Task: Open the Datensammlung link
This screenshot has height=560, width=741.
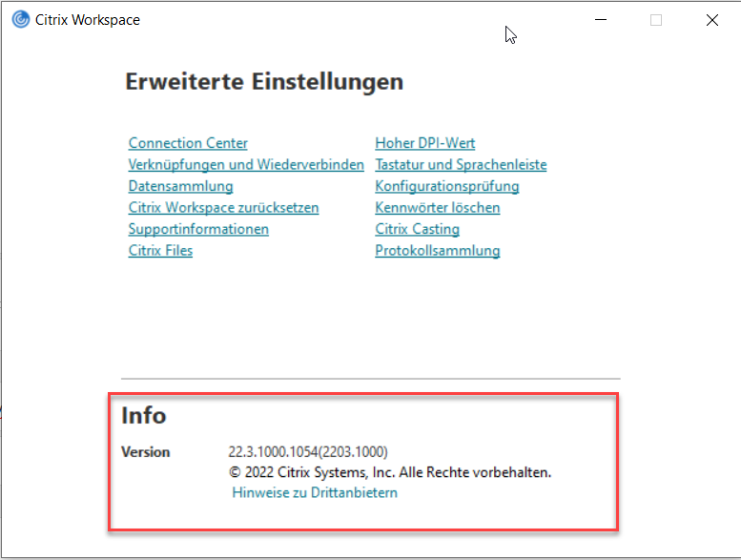Action: 180,186
